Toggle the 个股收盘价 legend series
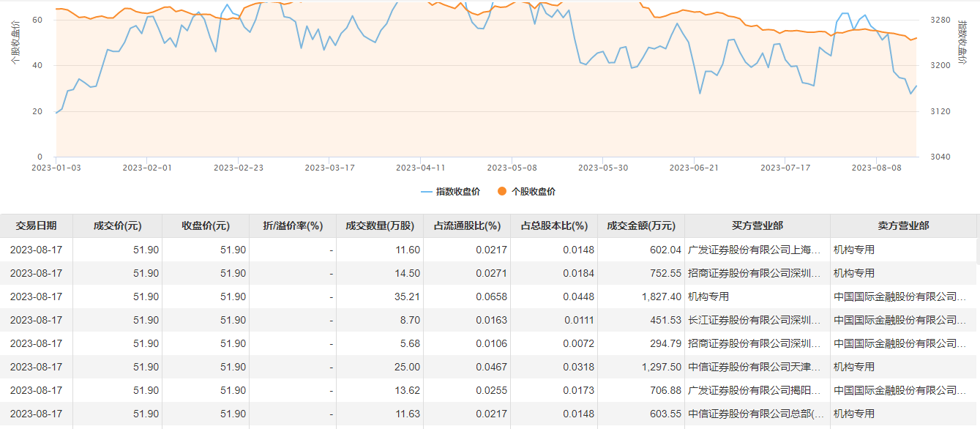The height and width of the screenshot is (429, 980). [525, 192]
